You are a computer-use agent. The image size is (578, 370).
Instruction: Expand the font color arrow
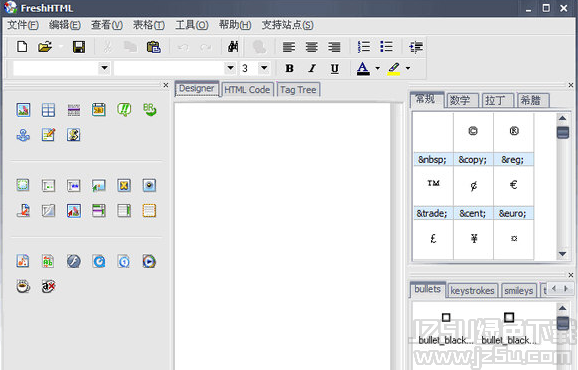[377, 68]
